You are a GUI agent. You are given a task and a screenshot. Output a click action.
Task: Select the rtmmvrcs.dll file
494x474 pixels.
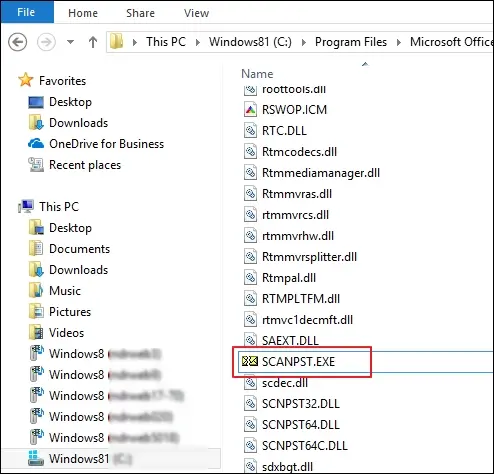295,215
